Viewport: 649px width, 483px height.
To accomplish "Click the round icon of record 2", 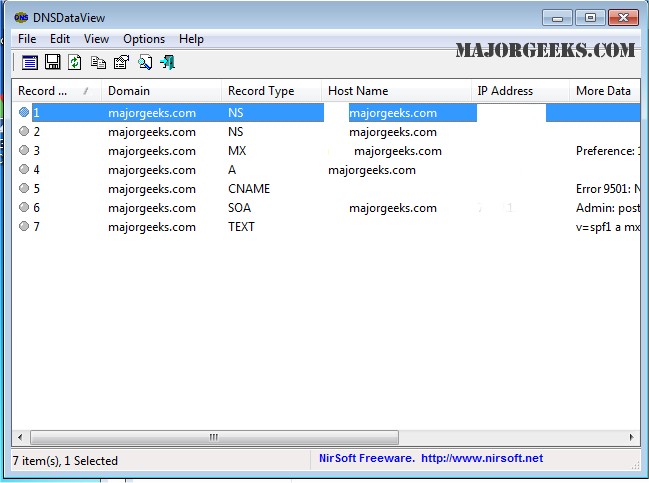I will click(24, 131).
